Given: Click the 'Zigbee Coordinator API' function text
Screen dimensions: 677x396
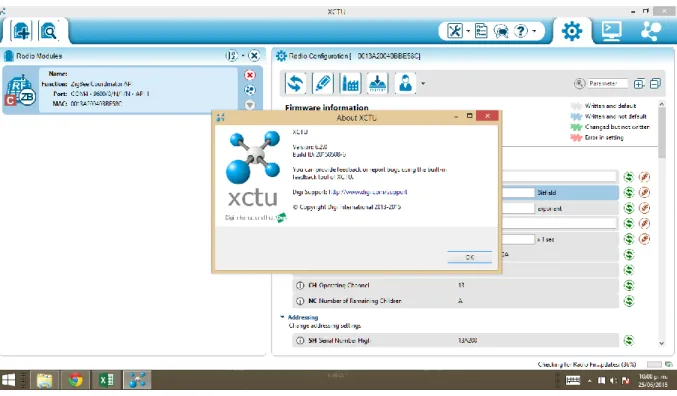Looking at the screenshot, I should [x=101, y=84].
